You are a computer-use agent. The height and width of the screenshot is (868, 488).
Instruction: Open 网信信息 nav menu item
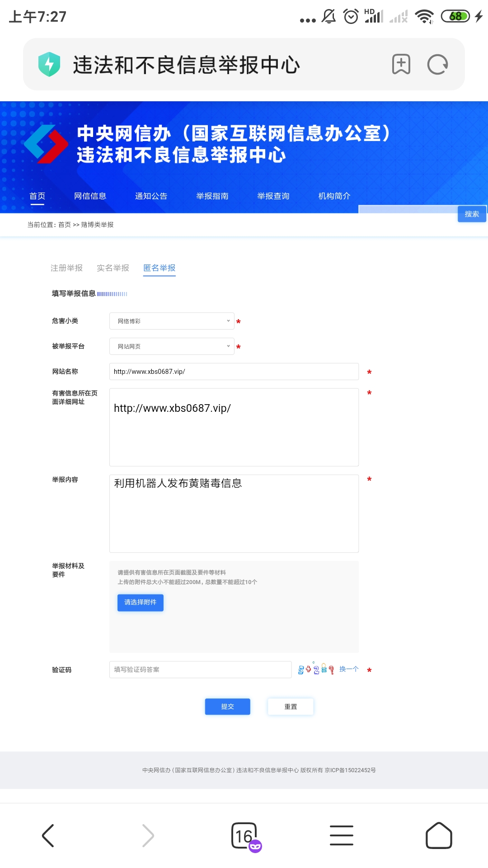tap(90, 196)
